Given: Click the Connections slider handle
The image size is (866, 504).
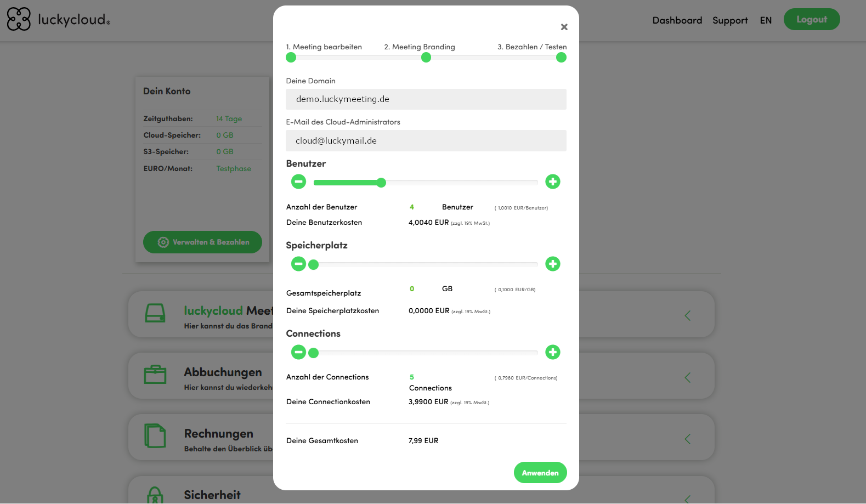Looking at the screenshot, I should [x=313, y=353].
